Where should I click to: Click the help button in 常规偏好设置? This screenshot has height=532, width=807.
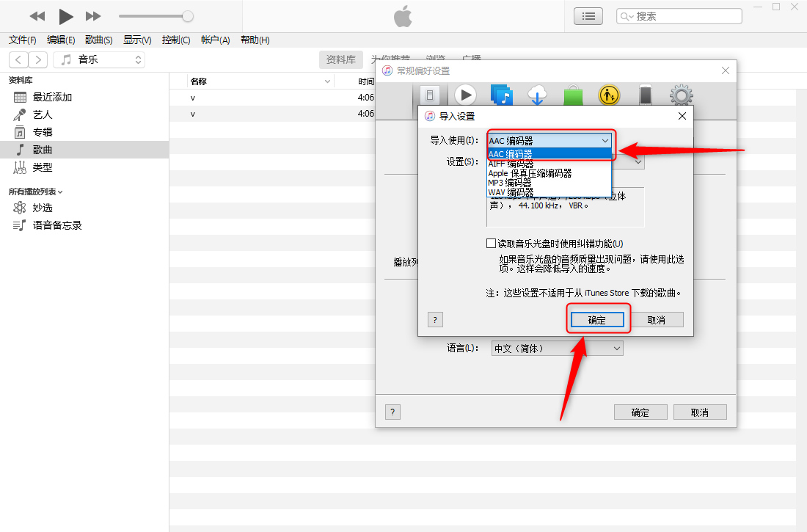(392, 412)
